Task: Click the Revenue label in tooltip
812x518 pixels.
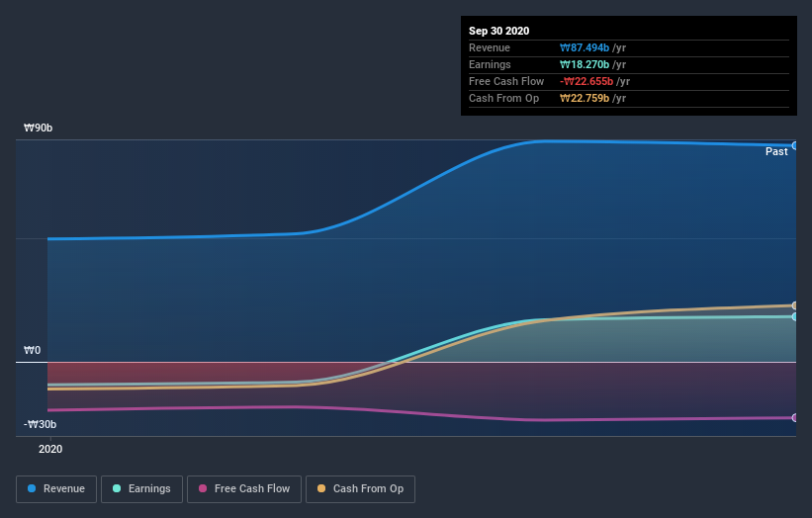Action: click(490, 47)
